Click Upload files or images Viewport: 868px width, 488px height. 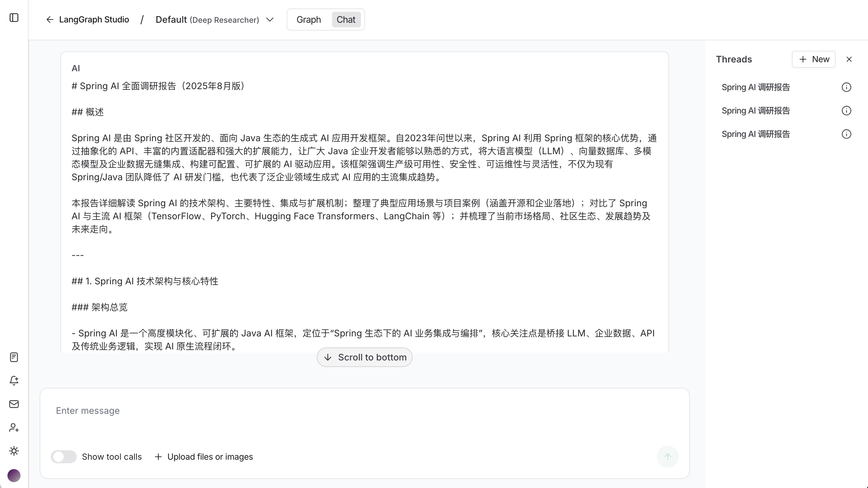point(204,457)
